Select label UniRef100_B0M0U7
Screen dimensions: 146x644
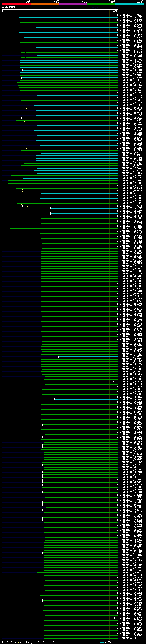(131, 228)
